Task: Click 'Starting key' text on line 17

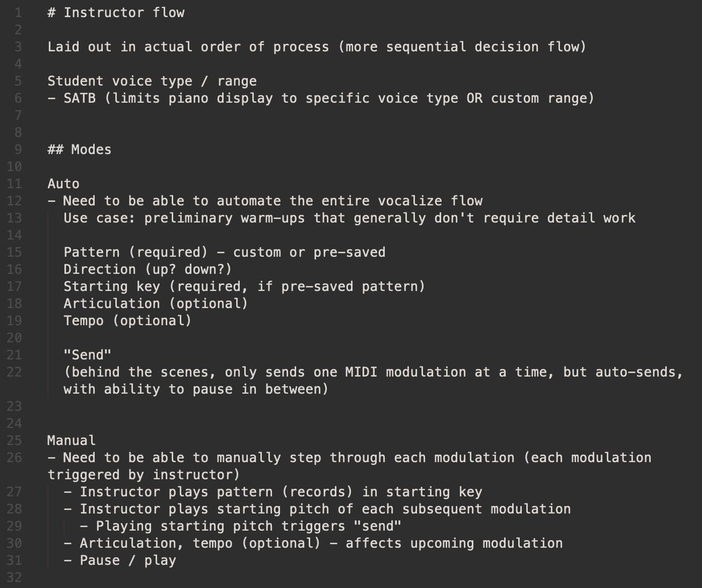Action: pos(112,286)
